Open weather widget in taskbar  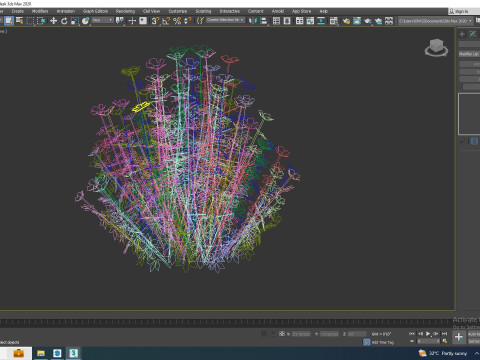coord(443,353)
